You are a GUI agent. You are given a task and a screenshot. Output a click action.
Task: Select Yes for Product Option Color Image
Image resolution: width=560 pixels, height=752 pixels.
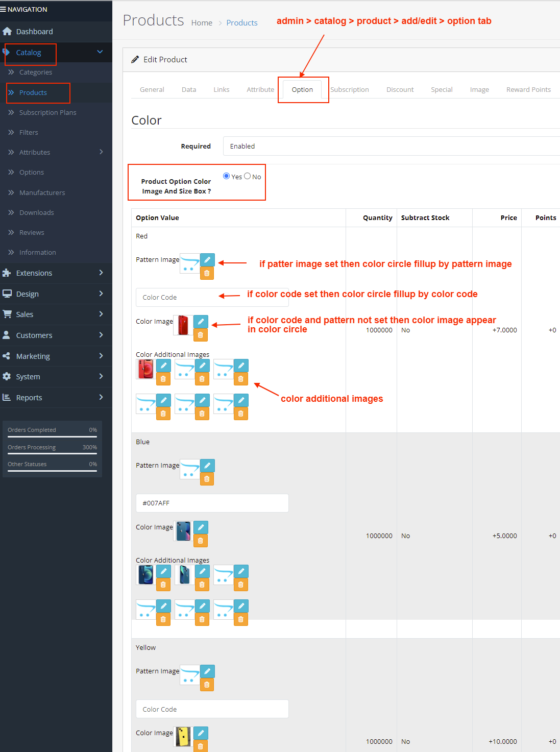point(227,176)
